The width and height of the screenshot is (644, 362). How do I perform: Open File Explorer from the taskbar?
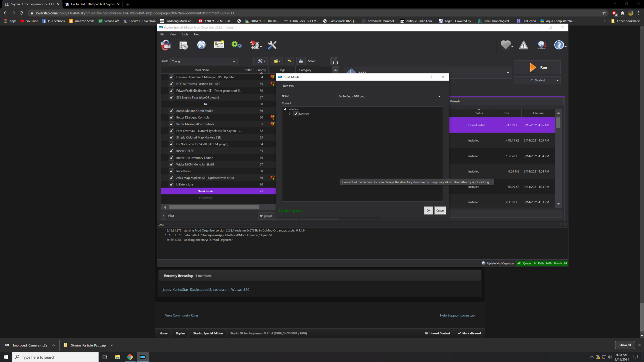pyautogui.click(x=117, y=357)
